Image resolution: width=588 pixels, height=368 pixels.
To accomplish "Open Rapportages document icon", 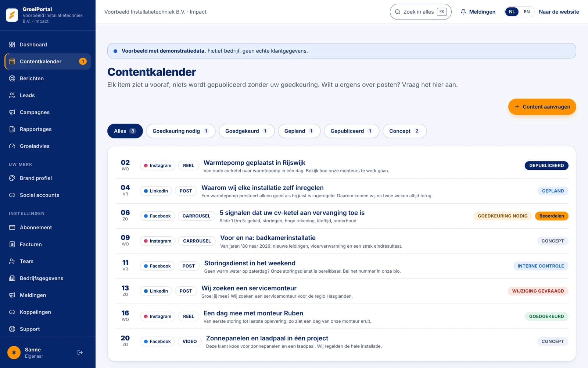I will [12, 129].
